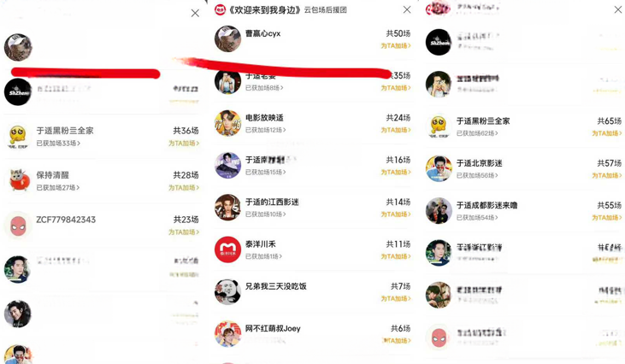Image resolution: width=625 pixels, height=364 pixels.
Task: Close the 欢迎来到我身边 云包场后援团 panel
Action: 407,9
